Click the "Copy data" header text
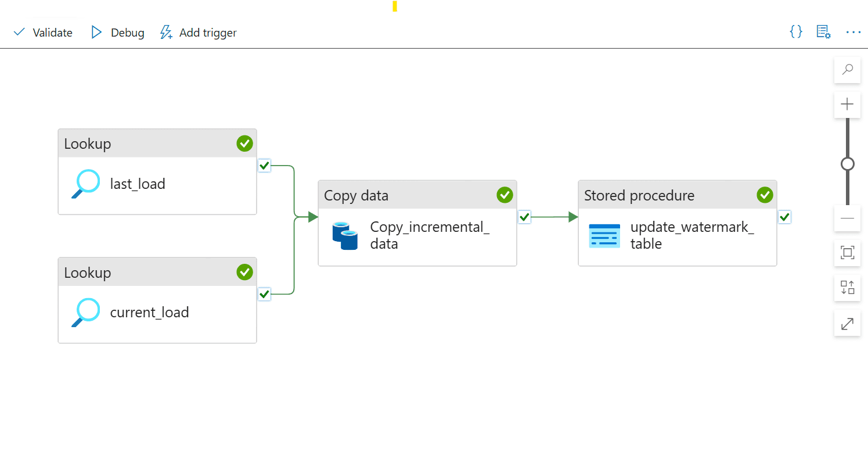Screen dimensions: 868x455 coord(356,195)
